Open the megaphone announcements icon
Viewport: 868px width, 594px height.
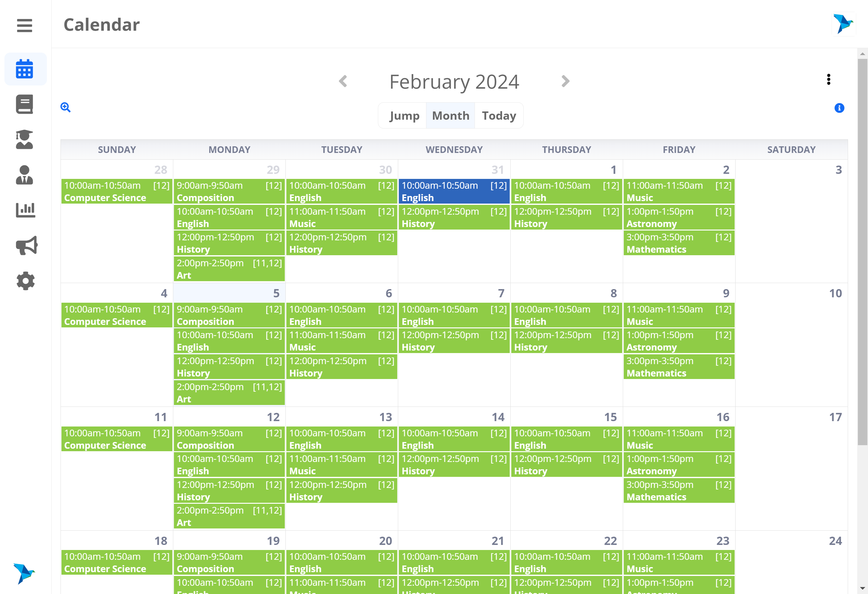click(x=26, y=245)
